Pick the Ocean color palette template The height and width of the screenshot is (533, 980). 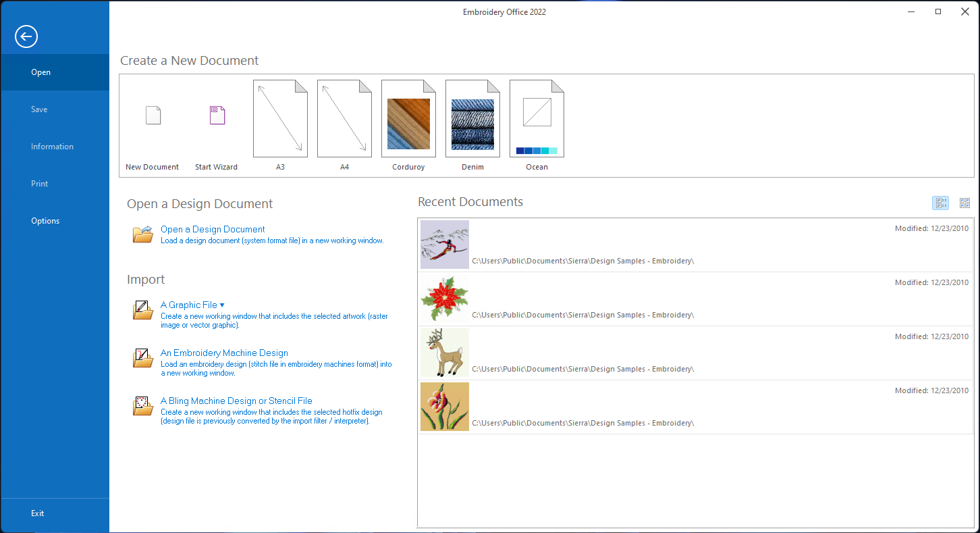point(537,120)
